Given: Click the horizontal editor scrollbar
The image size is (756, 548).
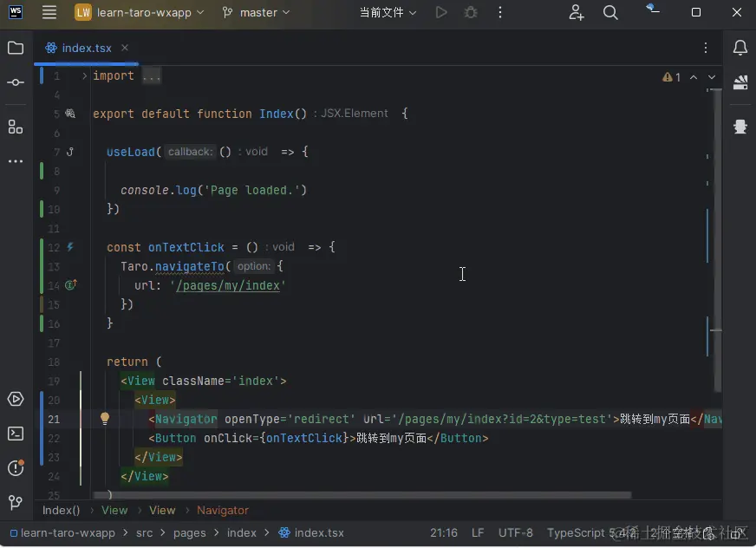Looking at the screenshot, I should tap(362, 495).
